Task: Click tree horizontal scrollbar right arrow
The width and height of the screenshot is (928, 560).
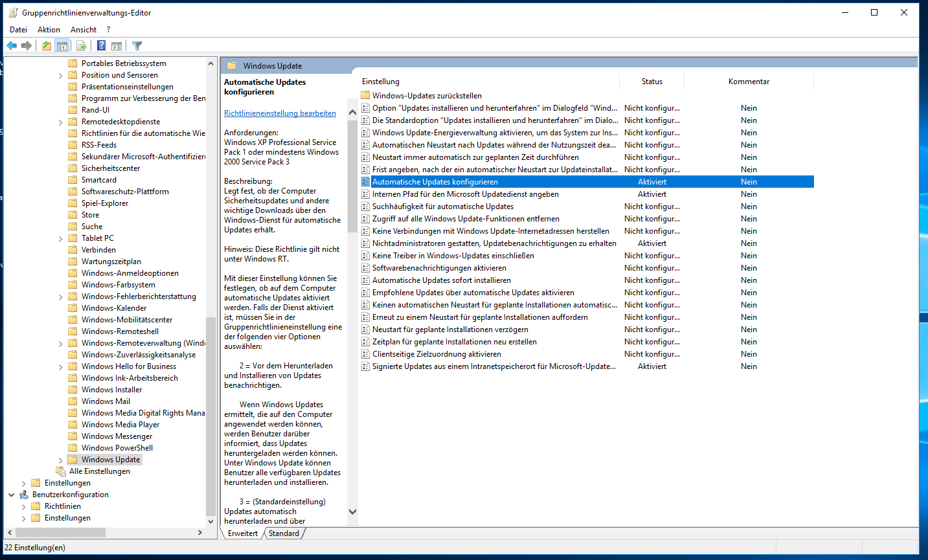Action: [200, 532]
